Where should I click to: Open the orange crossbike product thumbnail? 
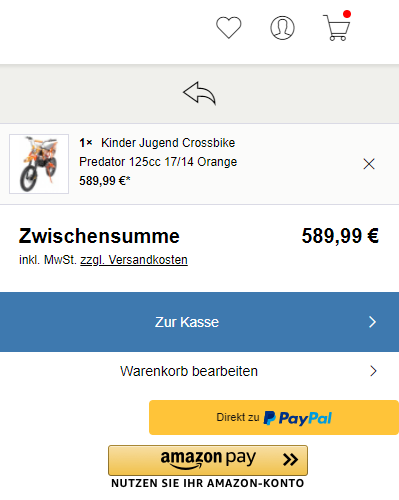point(39,164)
